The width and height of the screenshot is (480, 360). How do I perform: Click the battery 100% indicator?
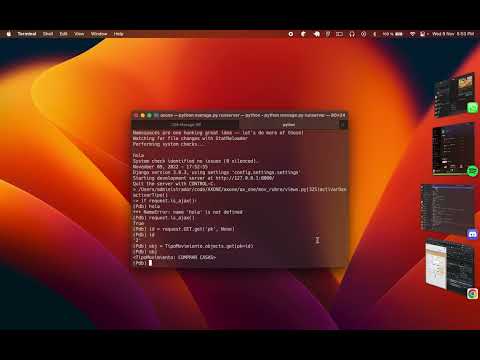coord(392,34)
